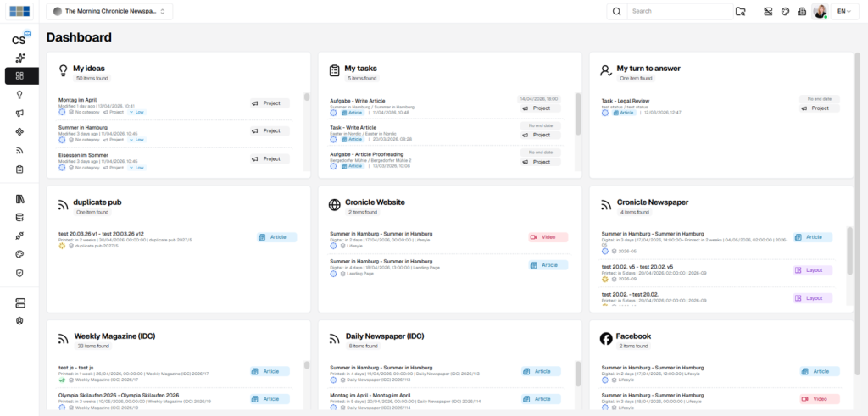Open the library books icon in the sidebar
868x416 pixels.
(19, 199)
